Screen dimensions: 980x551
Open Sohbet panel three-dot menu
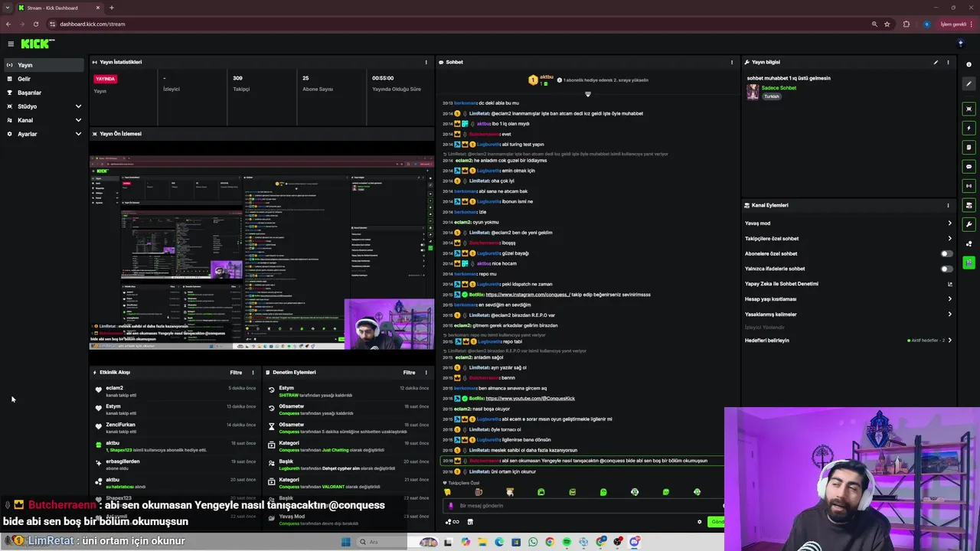coord(732,62)
